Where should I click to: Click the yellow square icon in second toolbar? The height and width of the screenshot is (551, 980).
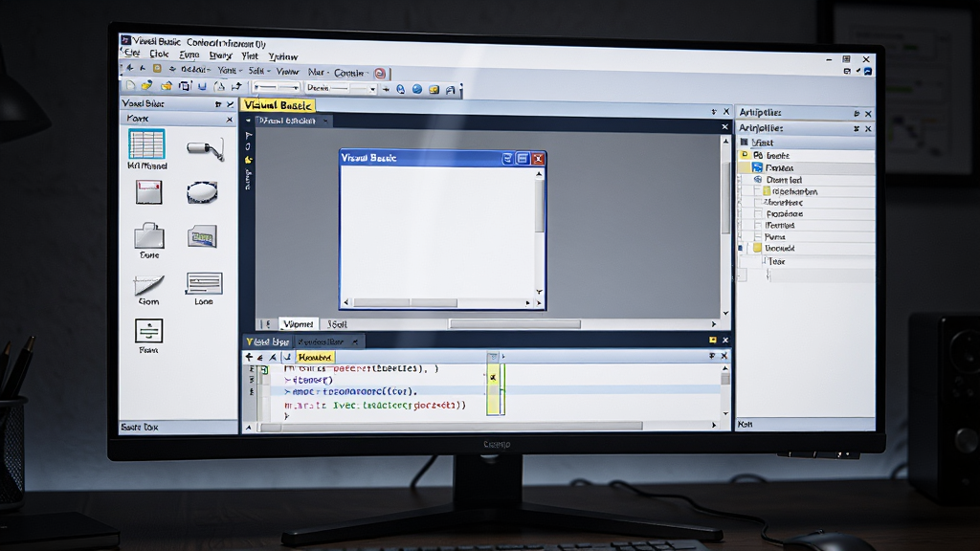(158, 69)
